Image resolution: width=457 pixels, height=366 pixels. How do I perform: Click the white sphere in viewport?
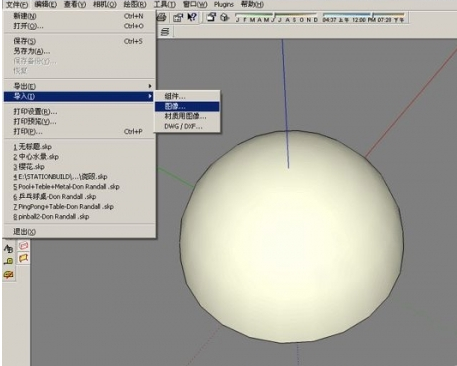292,237
